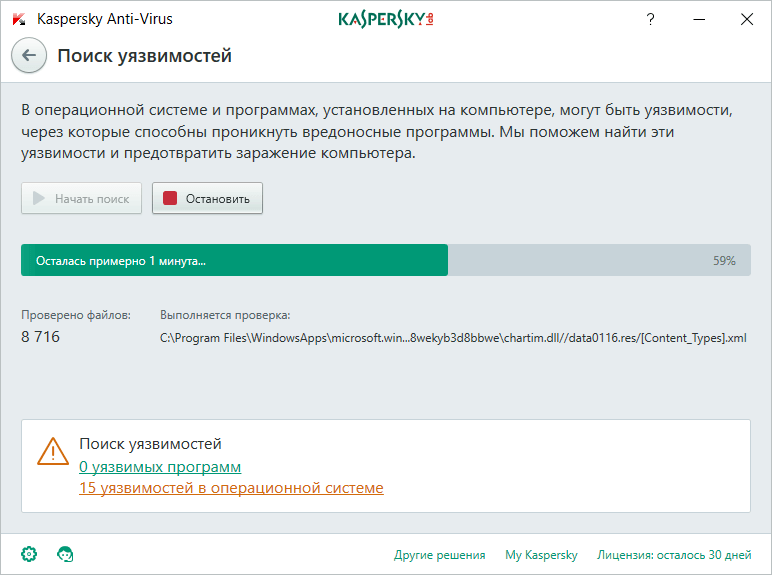Viewport: 772px width, 575px height.
Task: Click the Выполняется проверка label
Action: pyautogui.click(x=225, y=315)
